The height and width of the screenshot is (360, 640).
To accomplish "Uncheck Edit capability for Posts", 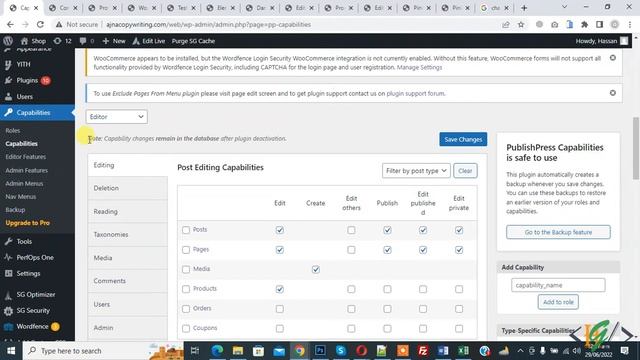I will (x=280, y=230).
